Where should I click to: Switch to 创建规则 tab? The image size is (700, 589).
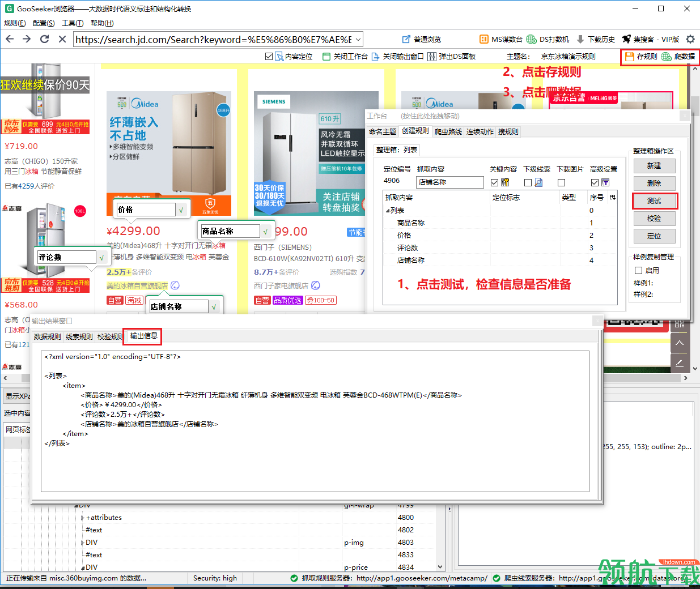pyautogui.click(x=415, y=131)
